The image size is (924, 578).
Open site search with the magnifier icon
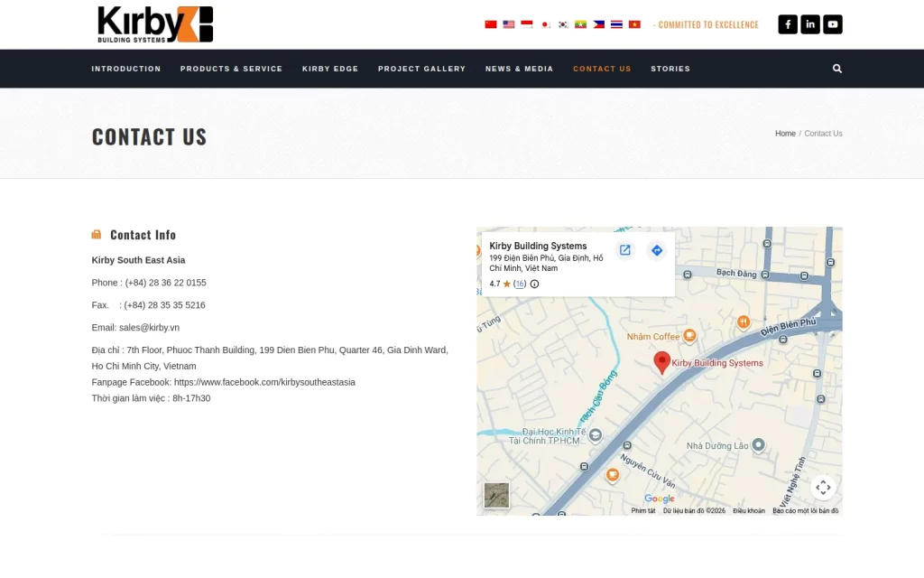pos(836,69)
